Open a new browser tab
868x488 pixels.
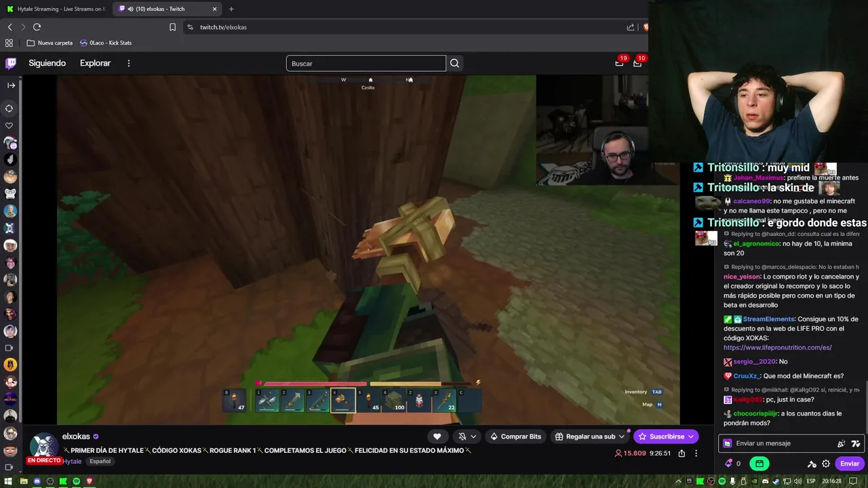point(231,9)
